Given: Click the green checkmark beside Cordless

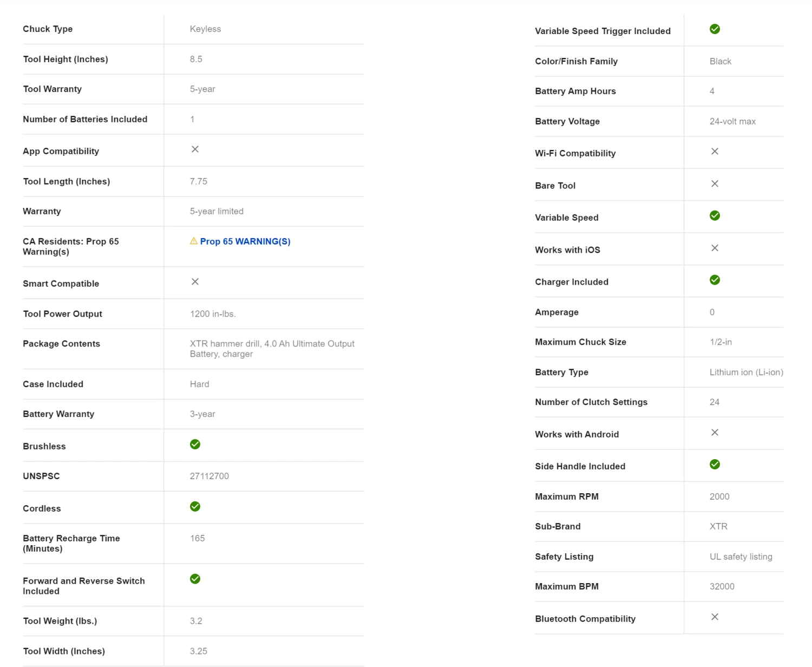Looking at the screenshot, I should [x=195, y=507].
